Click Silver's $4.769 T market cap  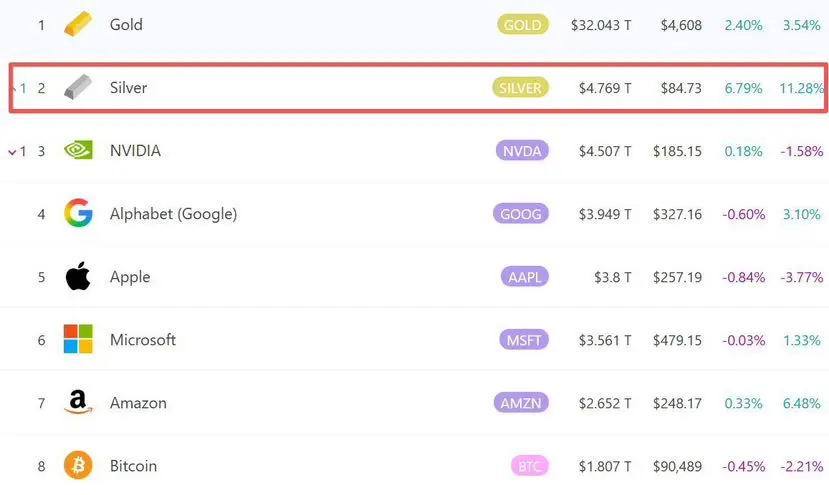point(605,88)
